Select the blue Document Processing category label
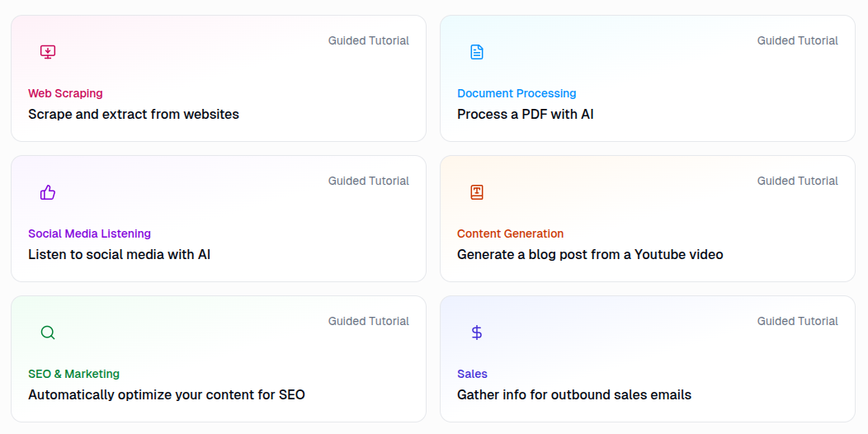Image resolution: width=868 pixels, height=434 pixels. tap(517, 93)
